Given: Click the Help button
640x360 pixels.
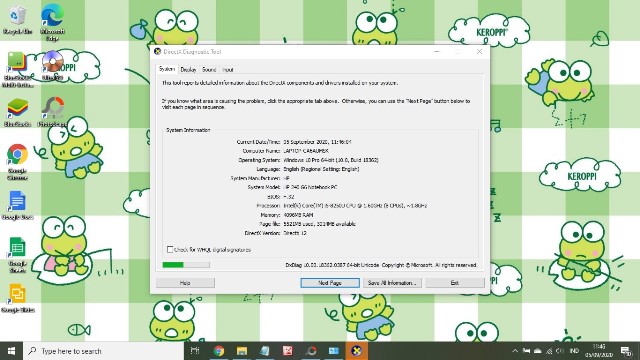Looking at the screenshot, I should (185, 282).
